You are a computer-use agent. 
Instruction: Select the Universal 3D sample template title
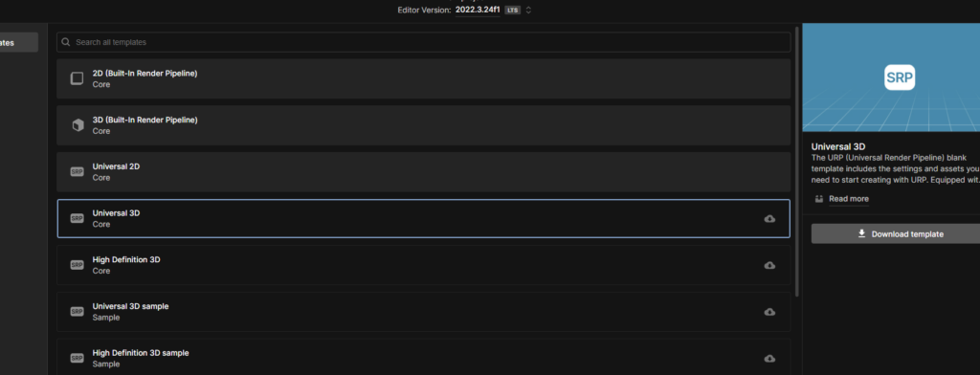(130, 306)
